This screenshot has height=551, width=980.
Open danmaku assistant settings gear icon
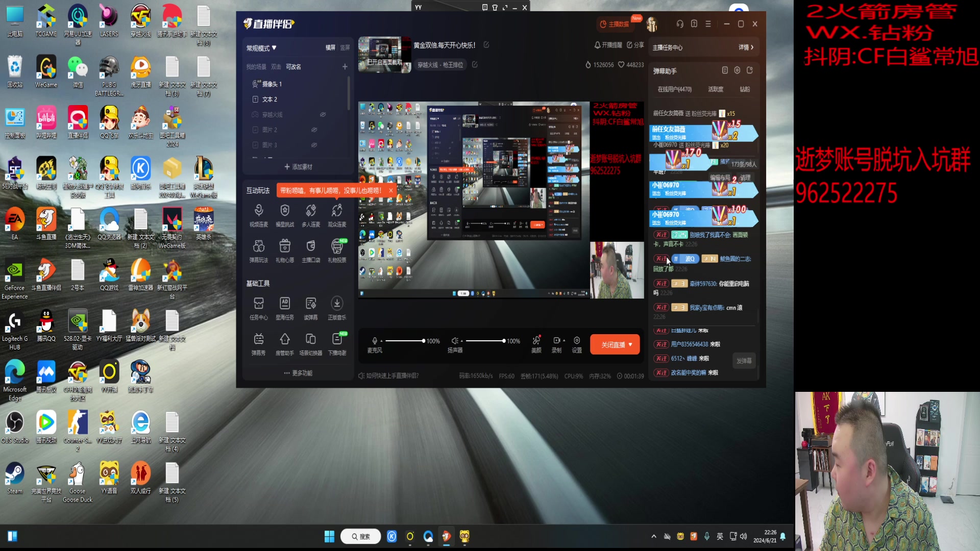click(x=737, y=70)
